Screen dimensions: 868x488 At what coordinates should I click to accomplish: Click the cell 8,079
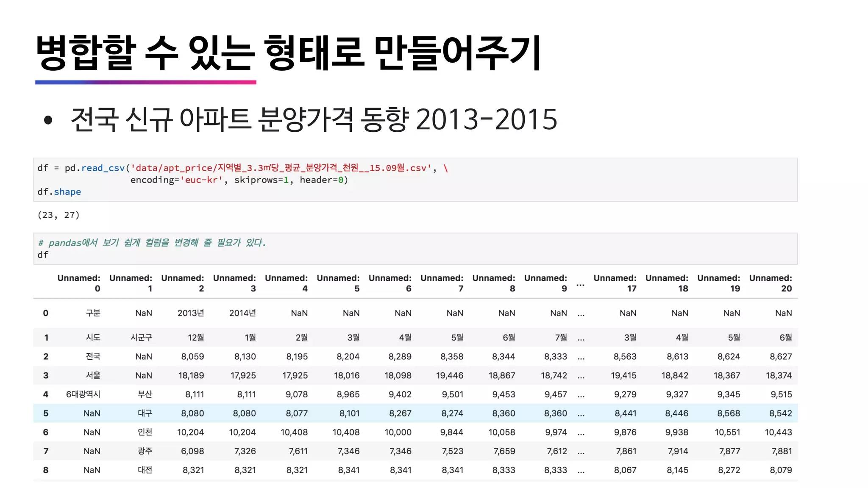pos(781,470)
